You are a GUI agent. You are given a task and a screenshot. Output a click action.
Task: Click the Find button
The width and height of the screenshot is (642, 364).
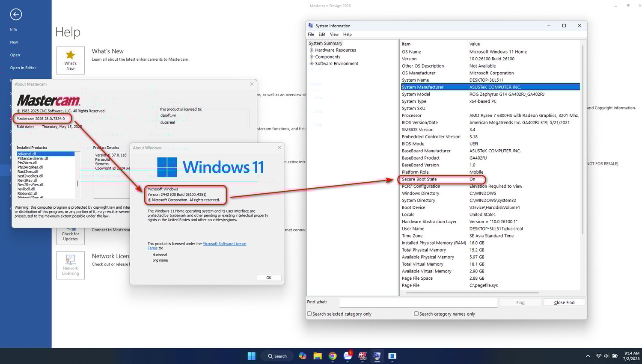point(520,302)
